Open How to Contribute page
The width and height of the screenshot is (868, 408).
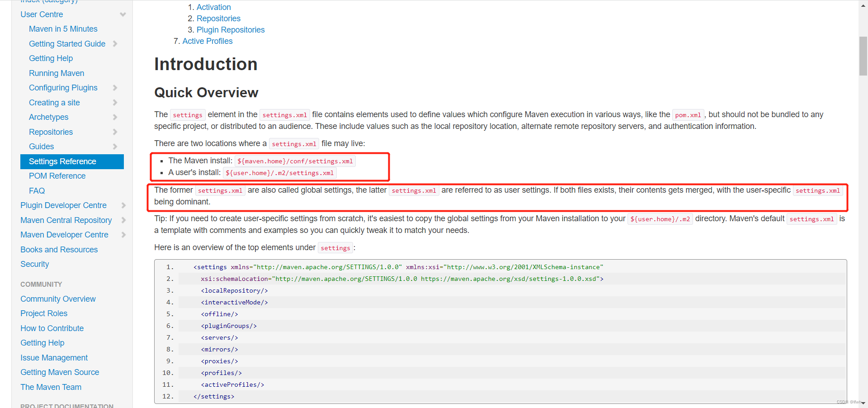point(52,328)
